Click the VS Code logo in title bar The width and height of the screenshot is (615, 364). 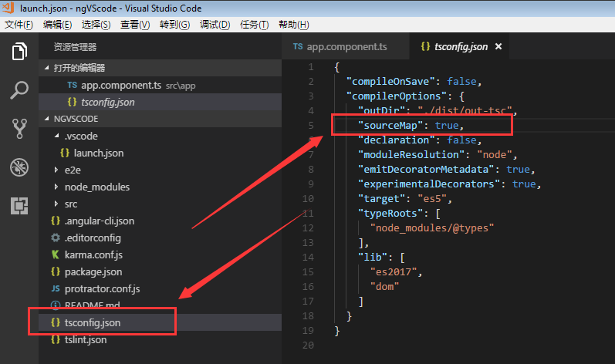coord(8,8)
